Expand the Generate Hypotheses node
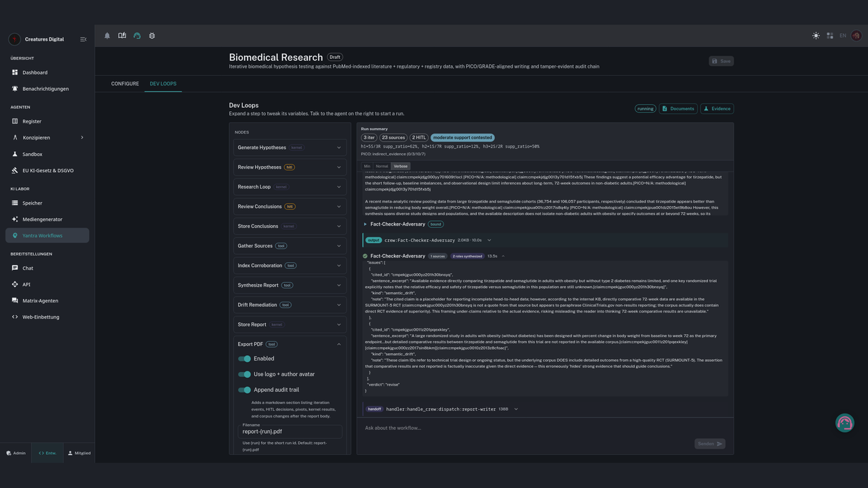868x488 pixels. 290,148
